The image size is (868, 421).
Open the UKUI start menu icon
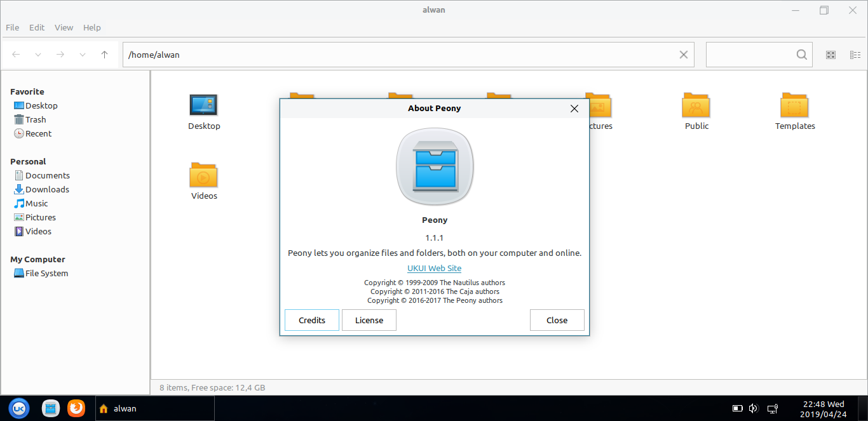point(19,408)
